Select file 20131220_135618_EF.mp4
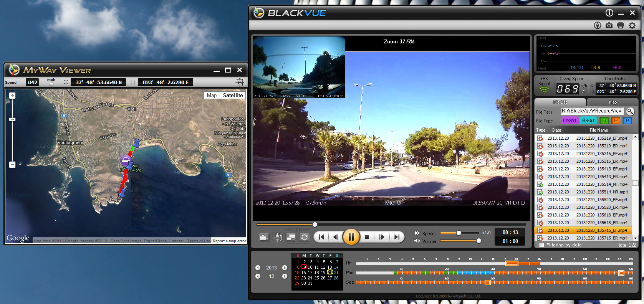This screenshot has width=644, height=304. [x=583, y=215]
